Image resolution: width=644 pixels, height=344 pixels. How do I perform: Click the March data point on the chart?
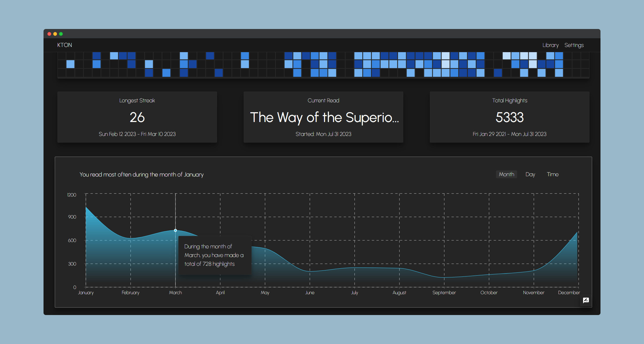(x=175, y=230)
